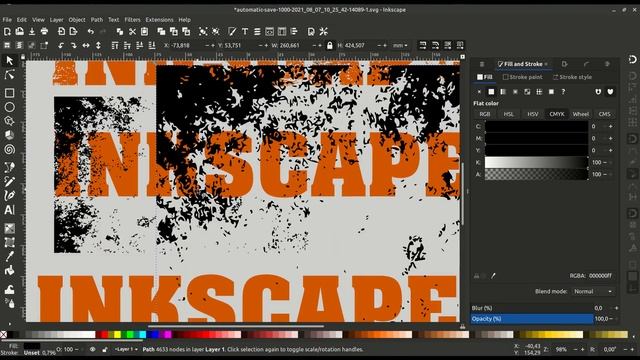Select the 3D box tool

click(x=9, y=135)
